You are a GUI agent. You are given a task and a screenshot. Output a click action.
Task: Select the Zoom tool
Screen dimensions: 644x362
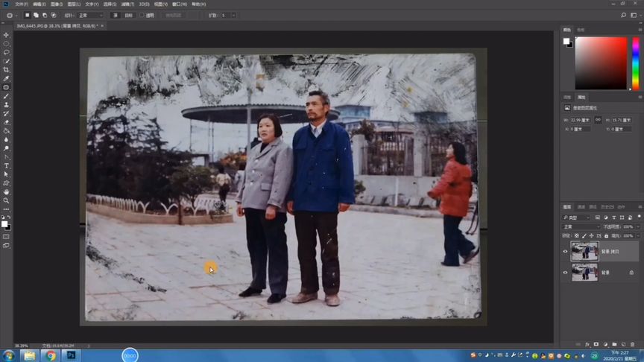[6, 200]
